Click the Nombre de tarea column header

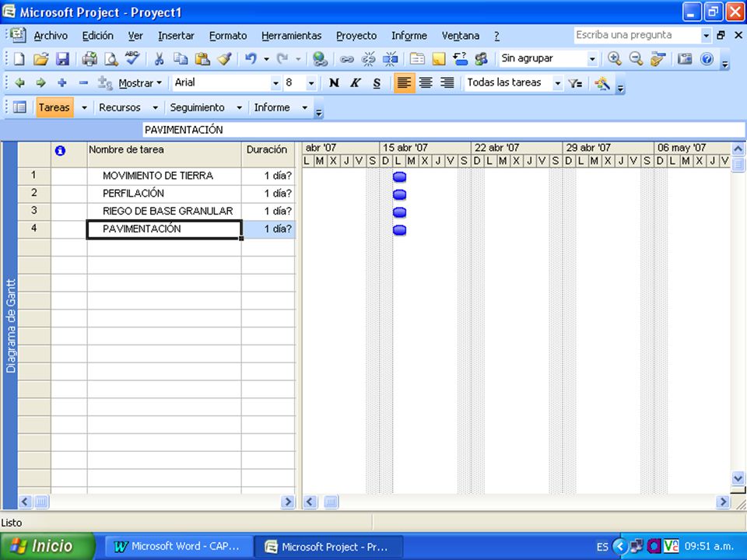164,154
